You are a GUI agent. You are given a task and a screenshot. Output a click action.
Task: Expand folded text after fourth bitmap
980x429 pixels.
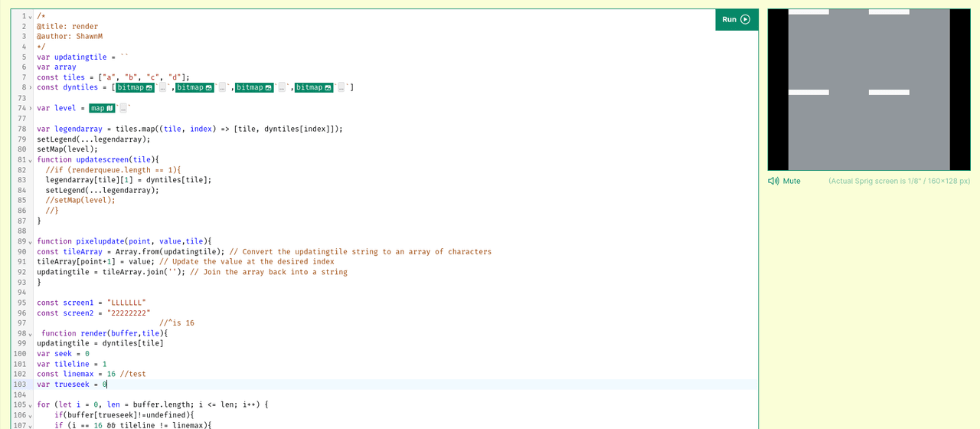[341, 87]
